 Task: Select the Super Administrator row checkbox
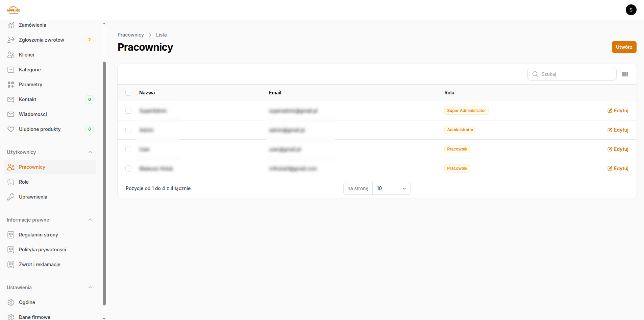[x=128, y=111]
